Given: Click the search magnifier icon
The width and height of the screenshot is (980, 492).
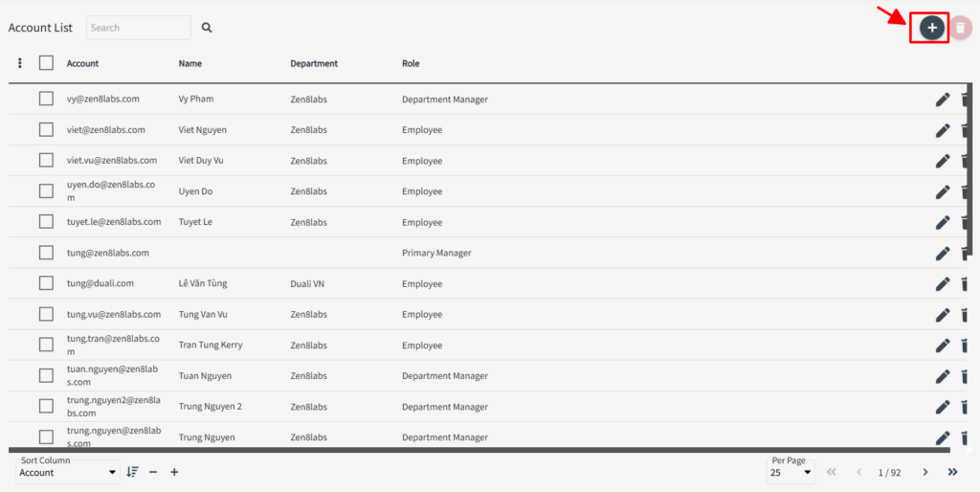Looking at the screenshot, I should tap(207, 28).
